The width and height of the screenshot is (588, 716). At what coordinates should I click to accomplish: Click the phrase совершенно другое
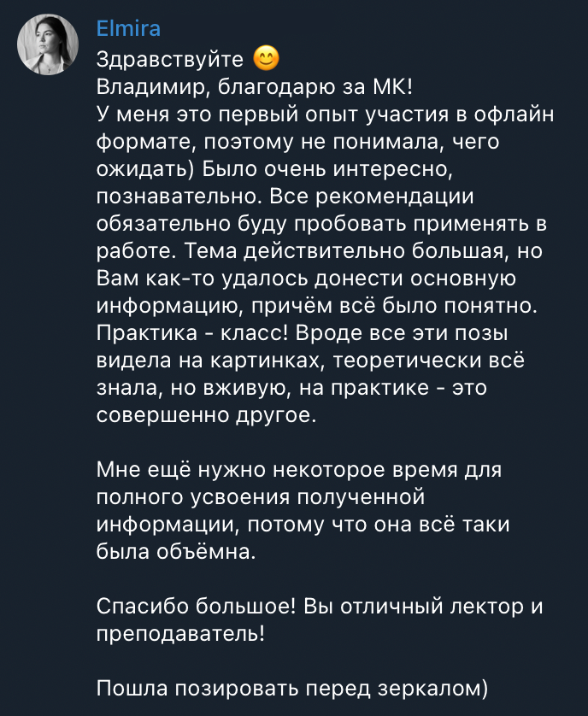click(205, 414)
